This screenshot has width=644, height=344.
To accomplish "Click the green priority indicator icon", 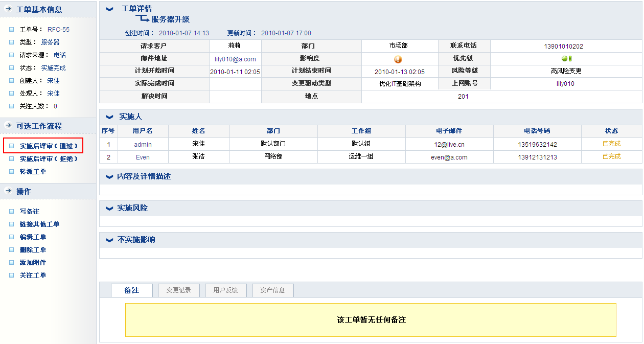I will [566, 58].
